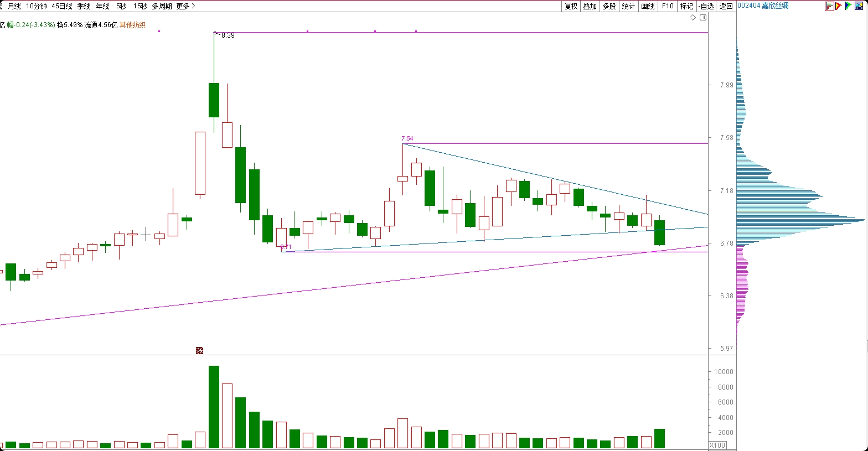Expand the 更多 period options
The width and height of the screenshot is (868, 451).
[x=185, y=6]
